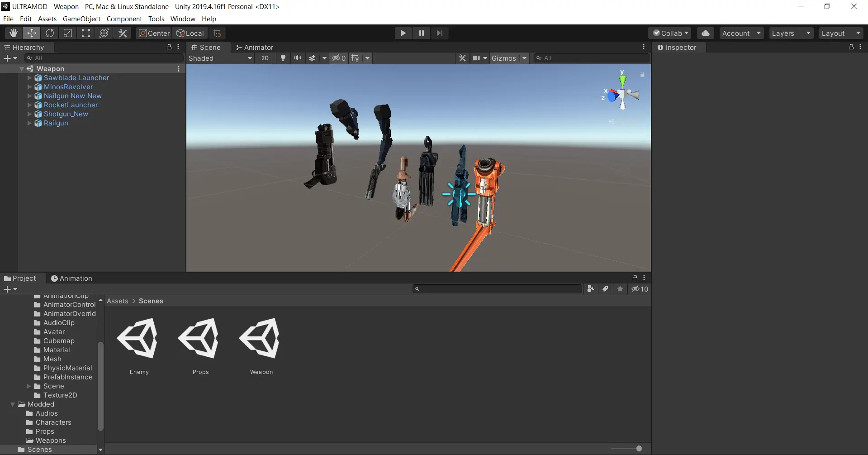This screenshot has height=455, width=868.
Task: Open scene component tools icon
Action: click(462, 58)
